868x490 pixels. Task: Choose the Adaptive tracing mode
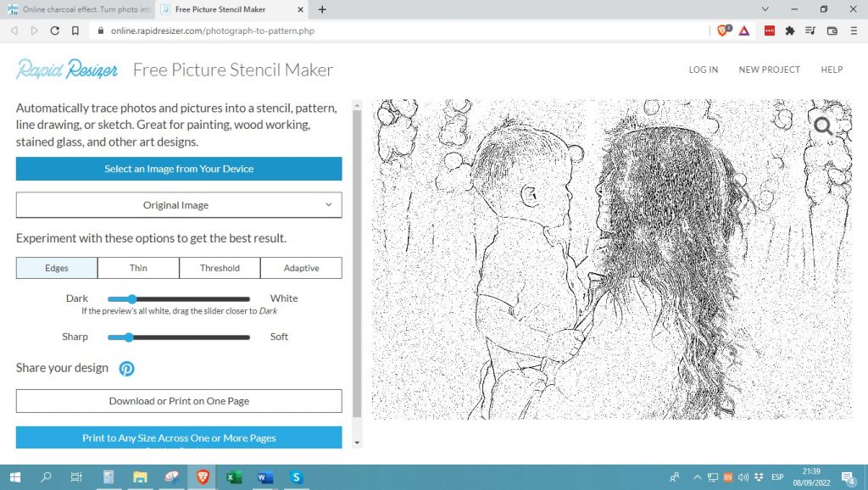tap(301, 268)
